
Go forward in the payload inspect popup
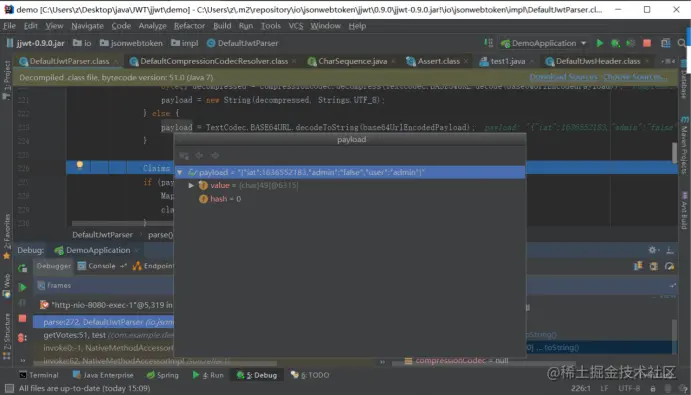pyautogui.click(x=215, y=155)
